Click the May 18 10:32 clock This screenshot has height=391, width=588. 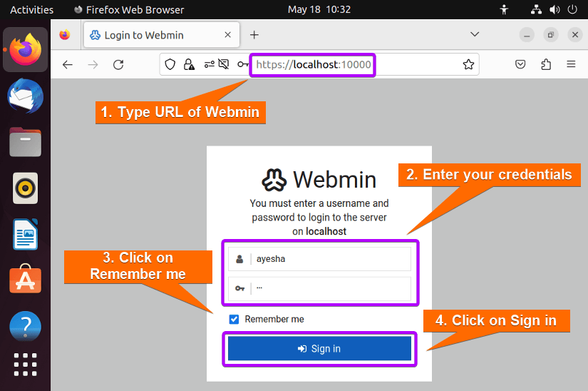pyautogui.click(x=319, y=9)
